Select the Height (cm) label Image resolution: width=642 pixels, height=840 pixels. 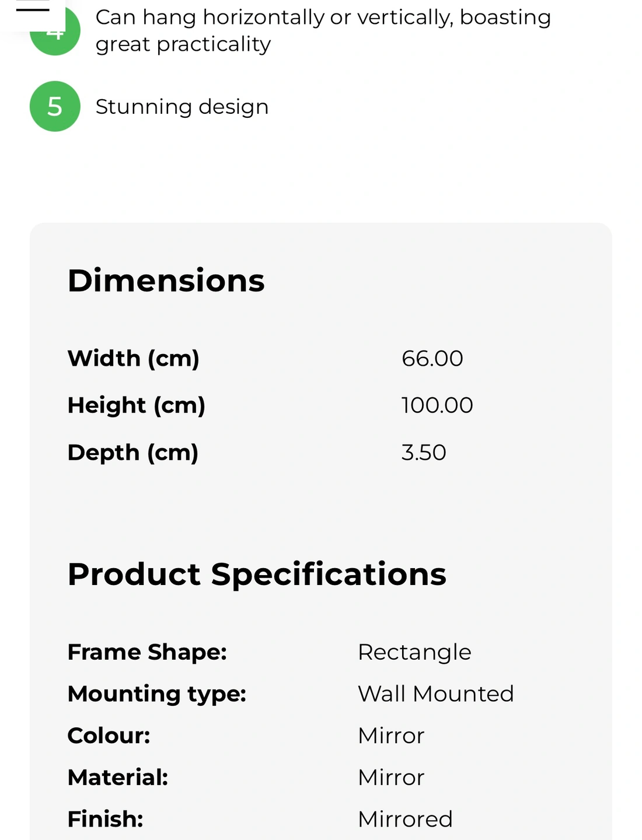[x=137, y=405]
